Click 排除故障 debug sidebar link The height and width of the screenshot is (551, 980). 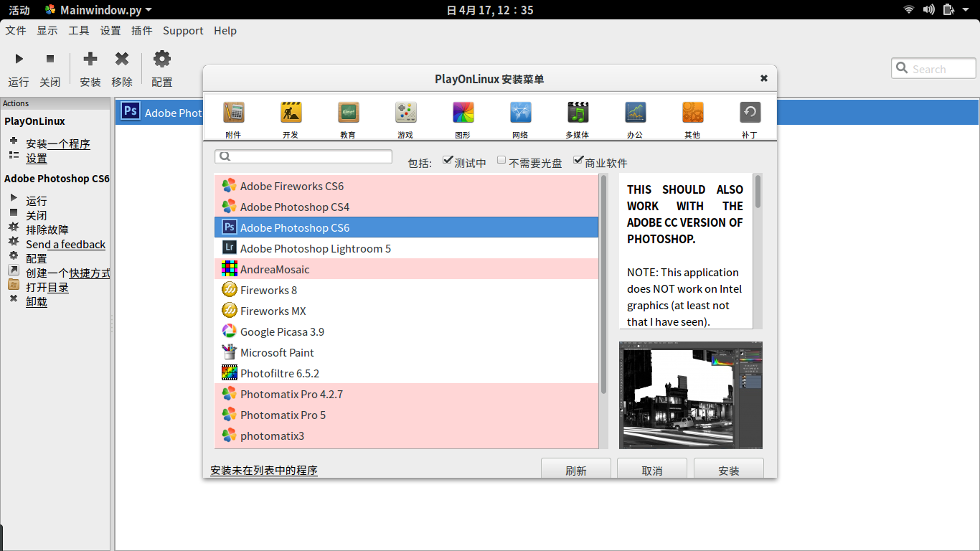coord(47,230)
